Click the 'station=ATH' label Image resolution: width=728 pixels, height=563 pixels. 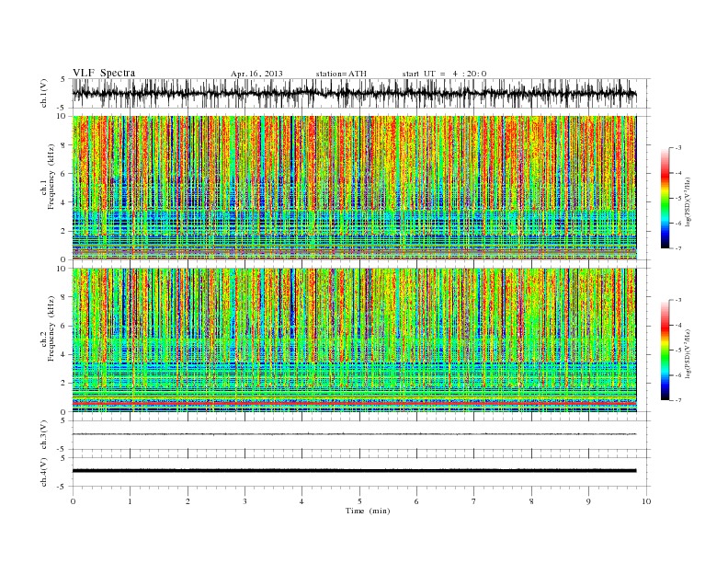tap(341, 74)
